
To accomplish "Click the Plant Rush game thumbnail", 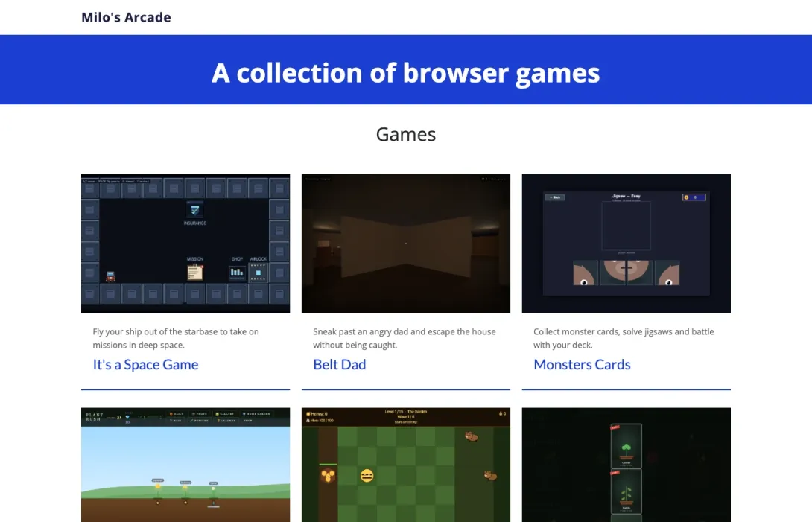I will click(185, 465).
